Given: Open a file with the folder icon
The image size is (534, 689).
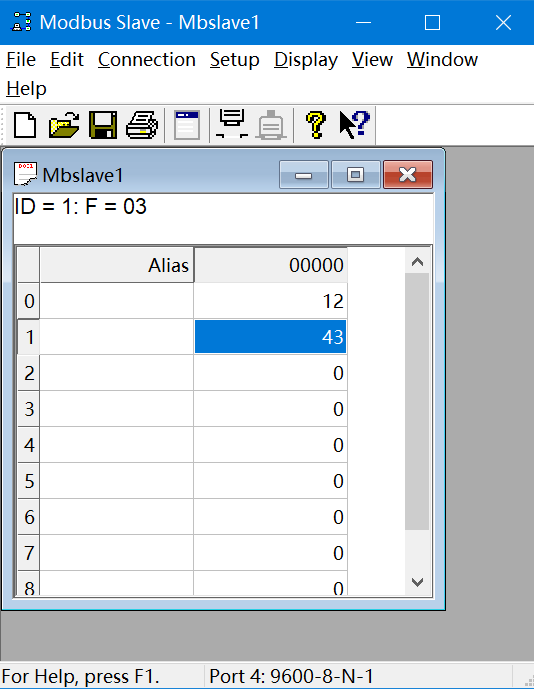Looking at the screenshot, I should (x=64, y=125).
